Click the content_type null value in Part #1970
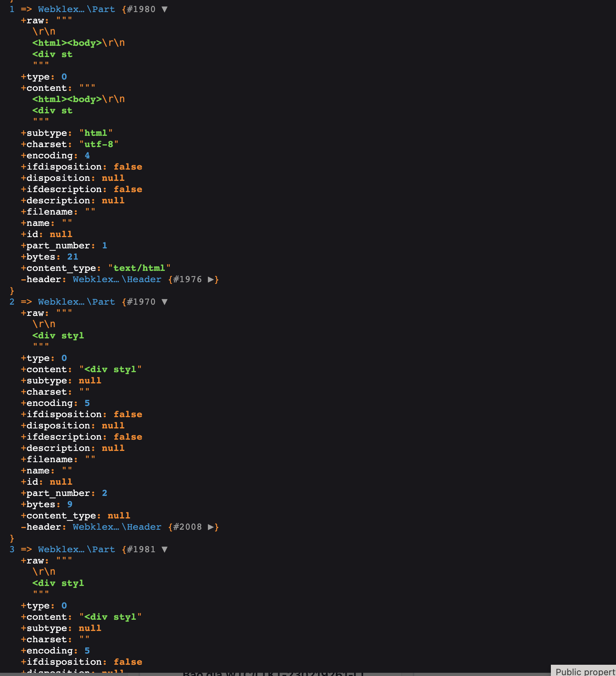Viewport: 616px width, 676px height. point(119,516)
